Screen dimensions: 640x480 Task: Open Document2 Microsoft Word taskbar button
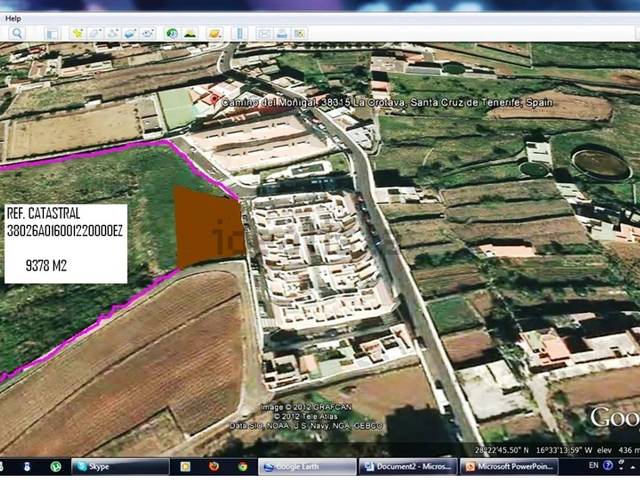tap(407, 467)
